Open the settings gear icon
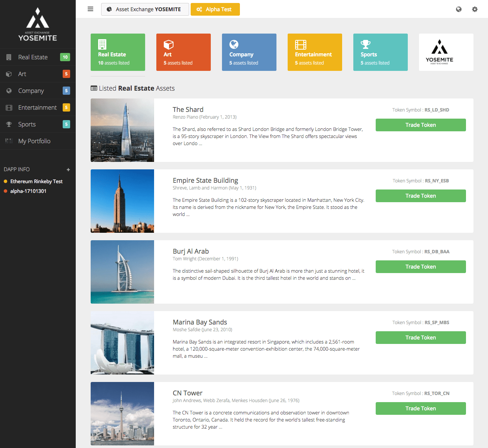The image size is (488, 448). [475, 9]
